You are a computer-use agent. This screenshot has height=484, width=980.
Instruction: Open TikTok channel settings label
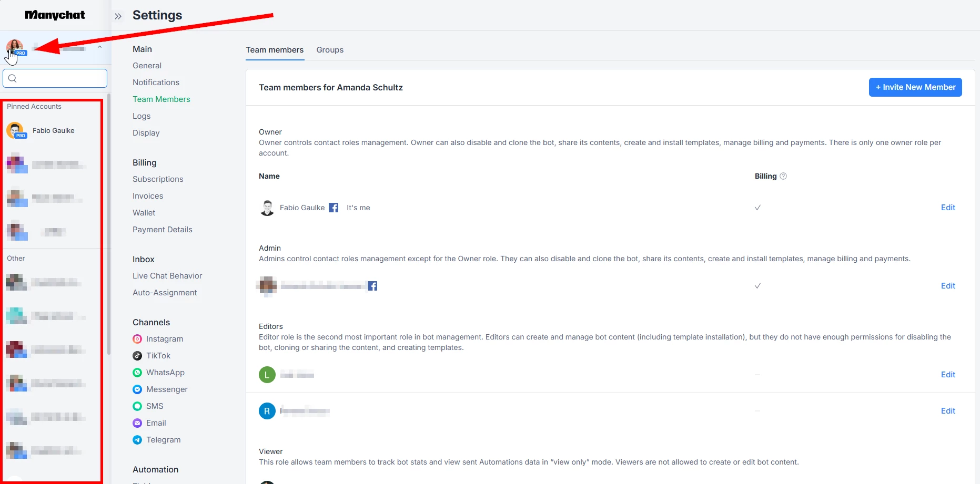pyautogui.click(x=158, y=356)
